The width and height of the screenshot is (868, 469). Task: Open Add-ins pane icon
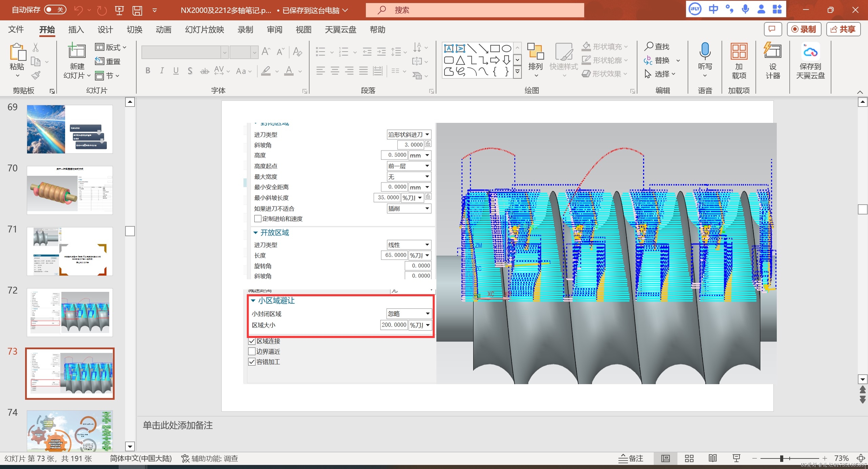739,61
